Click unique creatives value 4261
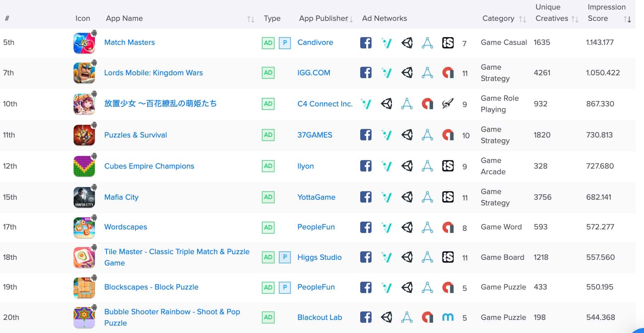This screenshot has height=333, width=644. tap(542, 73)
